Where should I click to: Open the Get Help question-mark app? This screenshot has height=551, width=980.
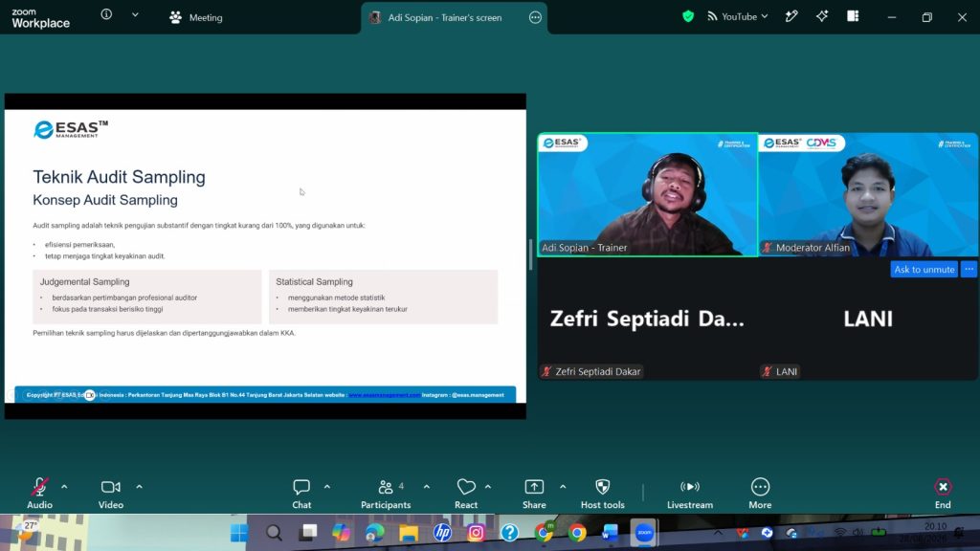pyautogui.click(x=510, y=533)
